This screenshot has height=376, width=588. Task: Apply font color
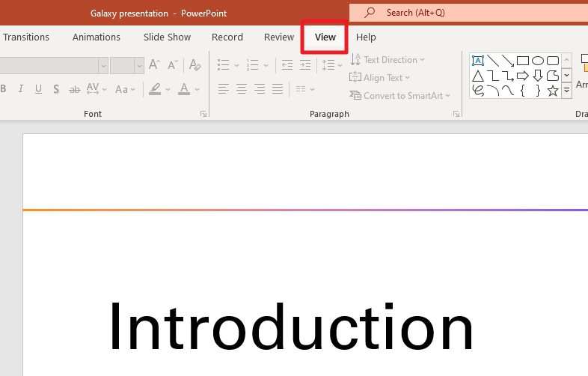[x=184, y=89]
